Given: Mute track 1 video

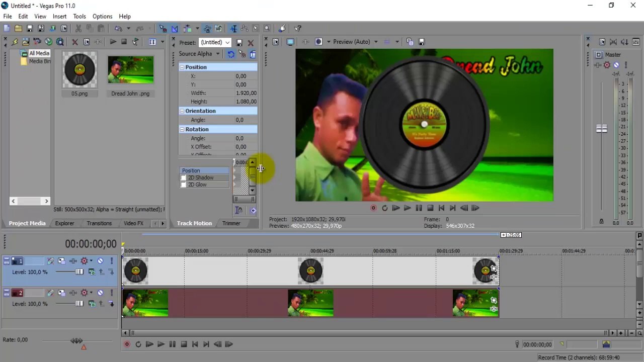Looking at the screenshot, I should pyautogui.click(x=100, y=261).
